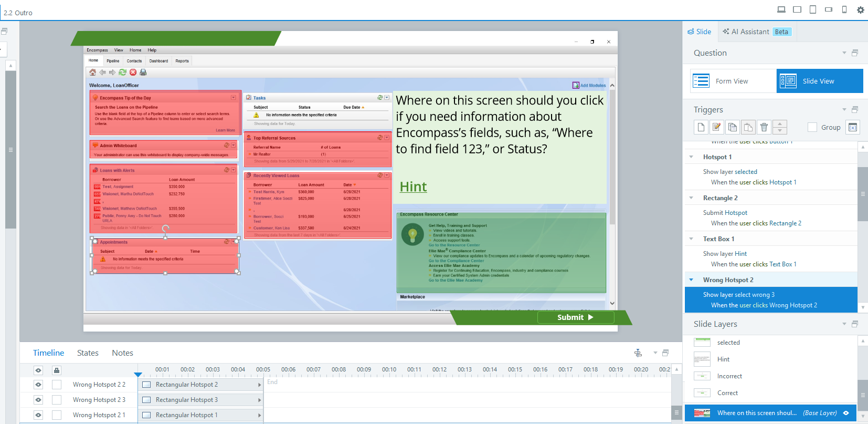Select the Incorrect slide layer
Viewport: 868px width, 424px height.
tap(729, 376)
